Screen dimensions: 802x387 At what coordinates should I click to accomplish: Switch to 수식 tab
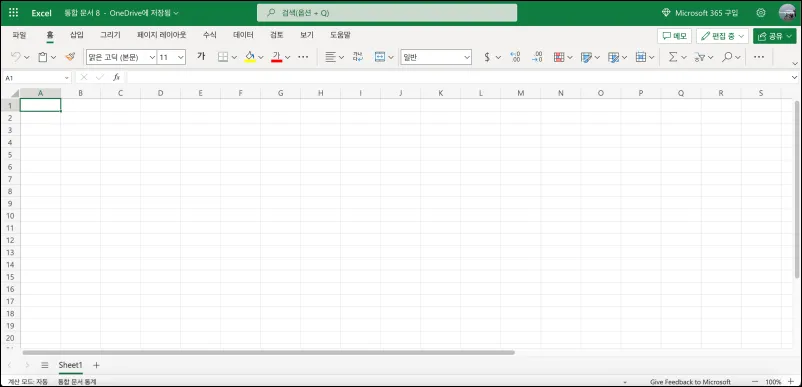(x=210, y=35)
